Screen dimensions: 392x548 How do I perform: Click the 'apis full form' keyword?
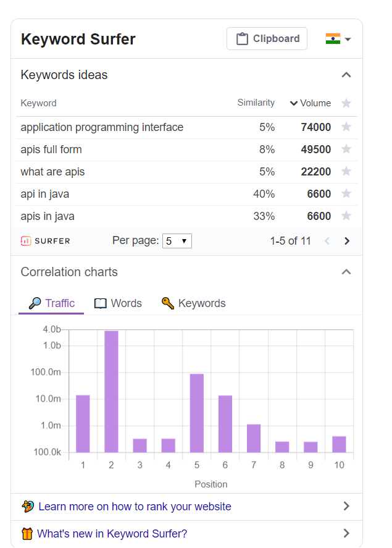pyautogui.click(x=51, y=150)
